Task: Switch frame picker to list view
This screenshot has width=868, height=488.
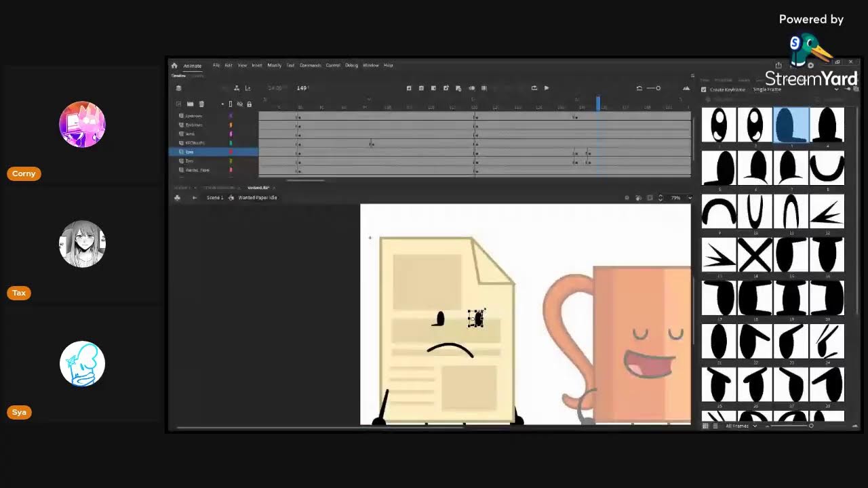Action: click(715, 426)
